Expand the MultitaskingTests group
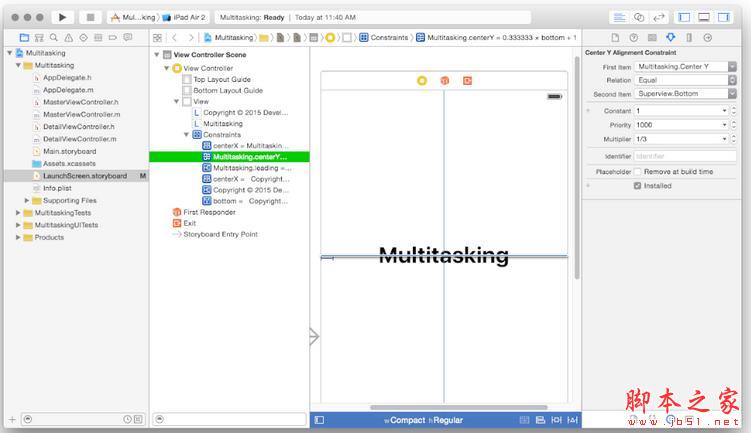This screenshot has height=433, width=751. pyautogui.click(x=18, y=213)
